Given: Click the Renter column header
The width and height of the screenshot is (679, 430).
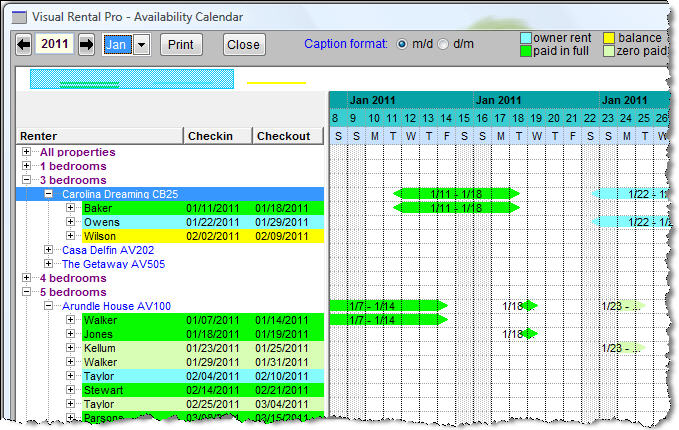Looking at the screenshot, I should point(100,136).
